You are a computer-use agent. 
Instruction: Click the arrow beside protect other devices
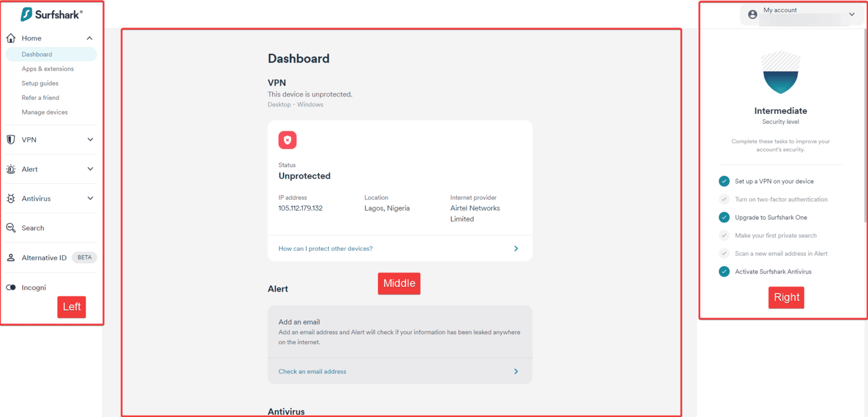pos(516,249)
